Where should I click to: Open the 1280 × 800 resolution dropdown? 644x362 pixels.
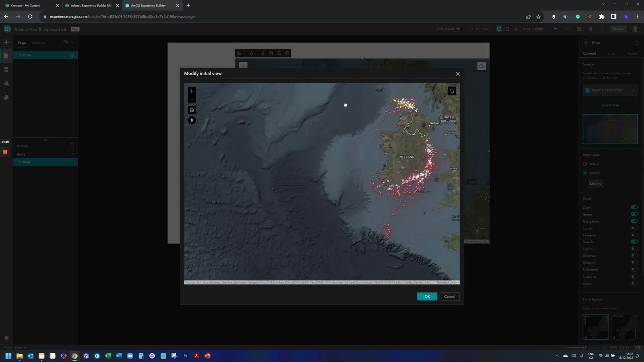pos(533,29)
